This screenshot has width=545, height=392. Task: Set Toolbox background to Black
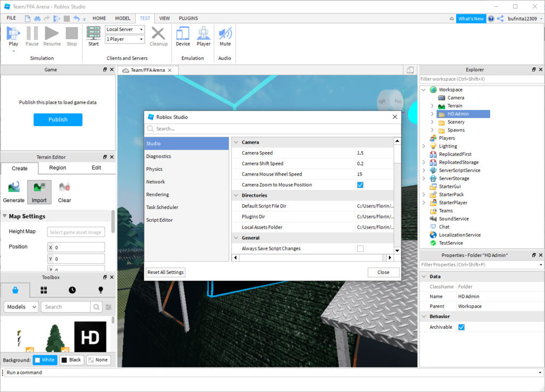pos(71,360)
